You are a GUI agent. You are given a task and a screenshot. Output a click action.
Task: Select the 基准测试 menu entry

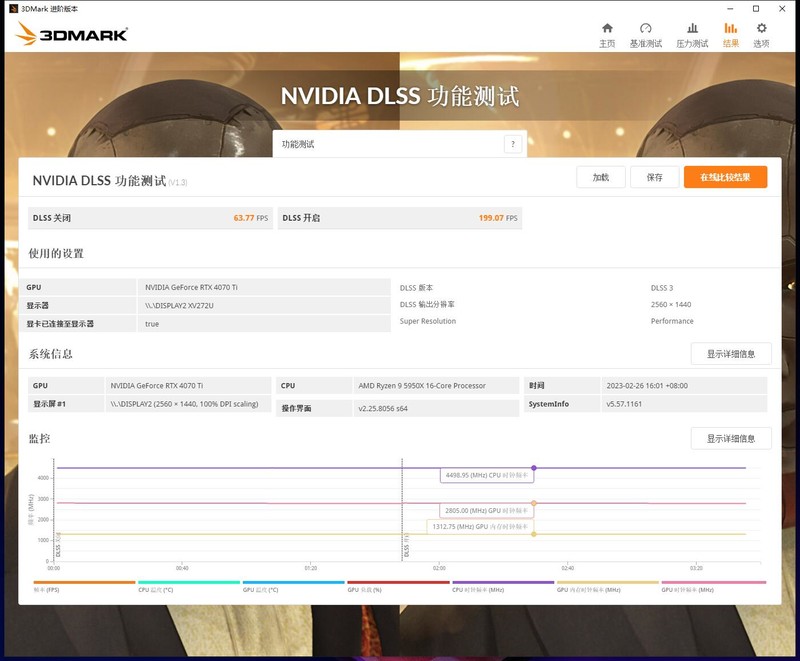pyautogui.click(x=647, y=45)
